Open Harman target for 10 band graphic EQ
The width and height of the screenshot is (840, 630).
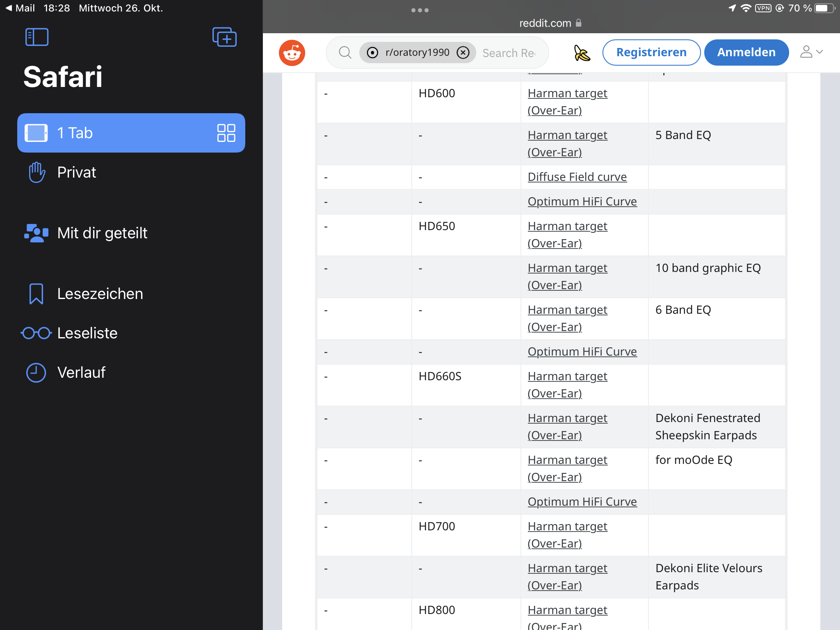coord(567,276)
